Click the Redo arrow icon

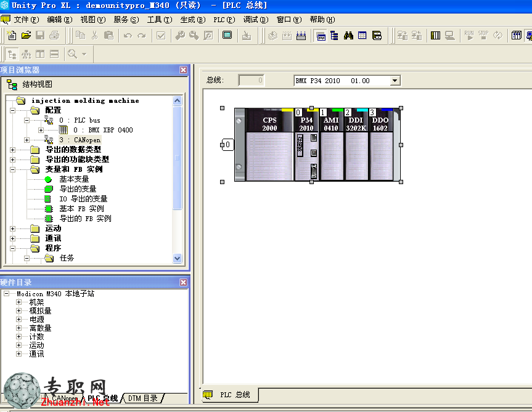coord(142,35)
